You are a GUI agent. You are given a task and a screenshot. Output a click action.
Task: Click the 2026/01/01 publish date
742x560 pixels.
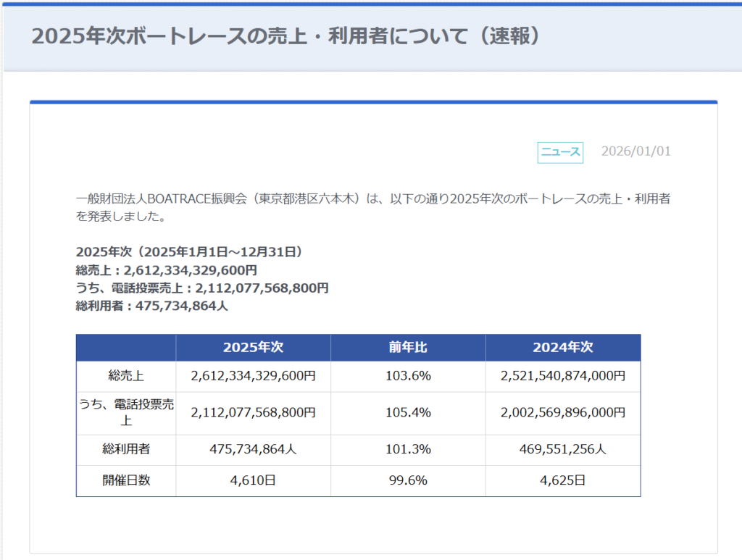[635, 151]
